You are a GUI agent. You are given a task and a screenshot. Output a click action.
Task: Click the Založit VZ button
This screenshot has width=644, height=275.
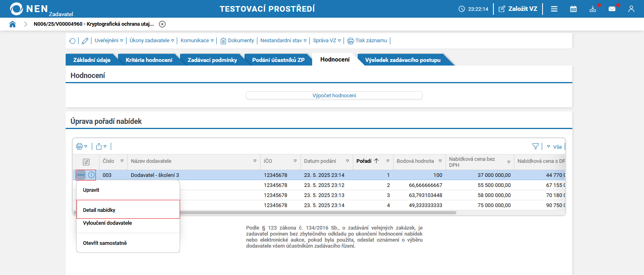(x=518, y=9)
